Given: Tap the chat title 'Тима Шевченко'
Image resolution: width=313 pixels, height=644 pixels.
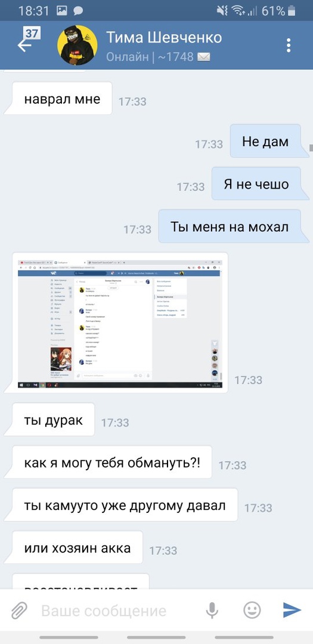Looking at the screenshot, I should click(x=164, y=38).
